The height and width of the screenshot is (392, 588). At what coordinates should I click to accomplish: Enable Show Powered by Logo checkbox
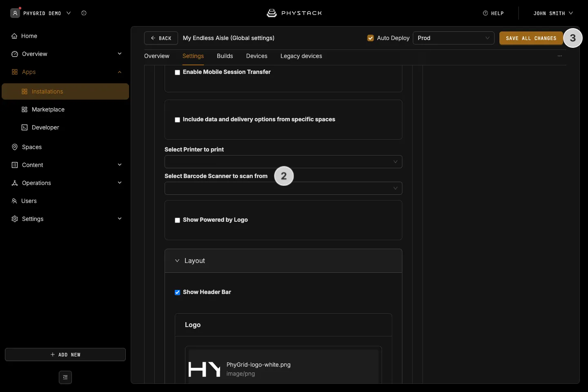(177, 220)
